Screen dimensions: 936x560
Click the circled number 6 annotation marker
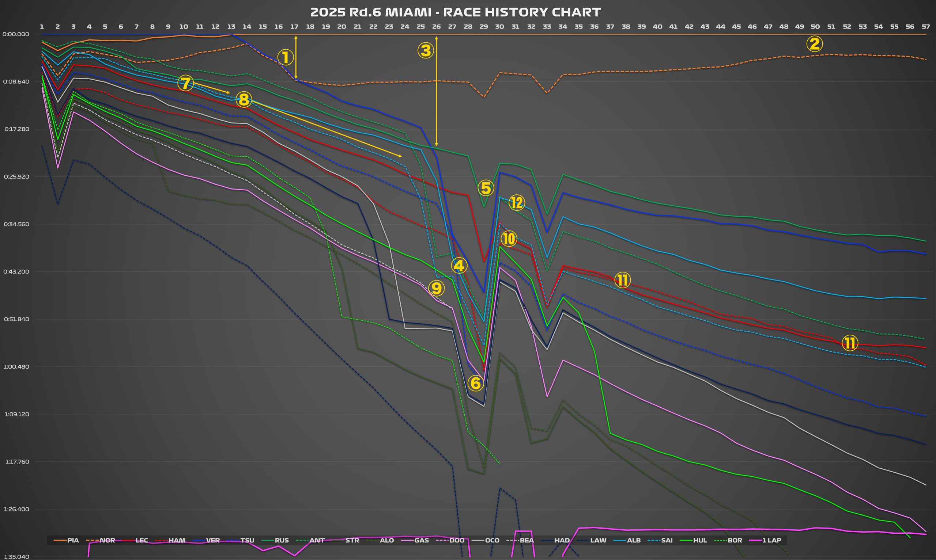click(x=475, y=384)
